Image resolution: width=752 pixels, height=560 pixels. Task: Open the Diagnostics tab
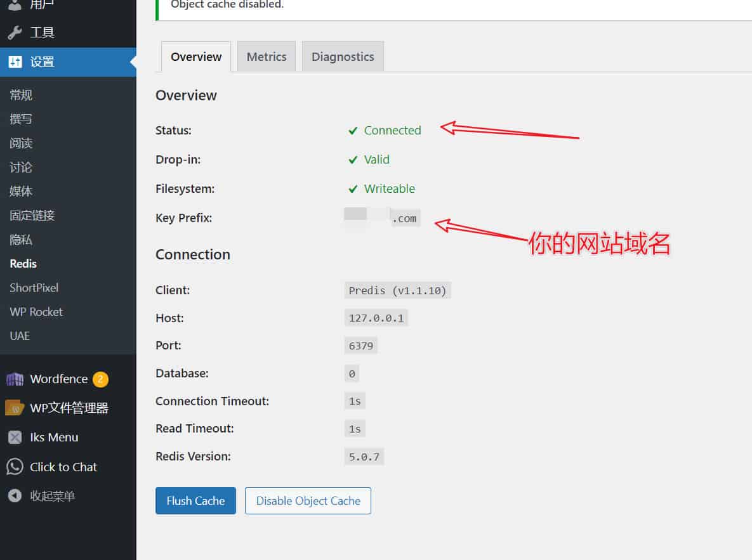343,56
